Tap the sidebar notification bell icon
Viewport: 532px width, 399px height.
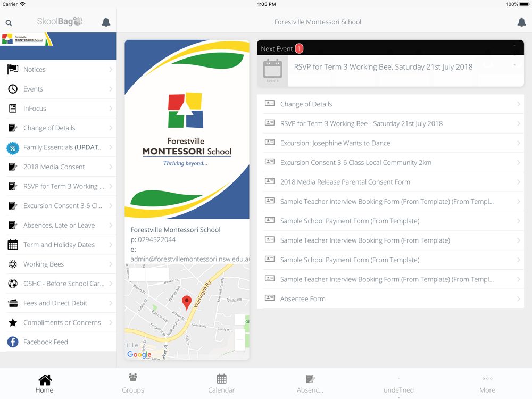coord(106,22)
